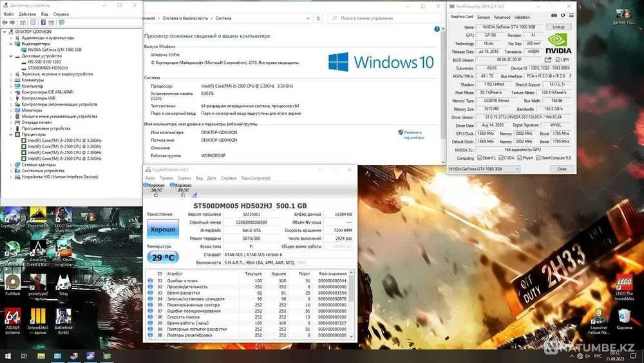This screenshot has width=644, height=363.
Task: Click Device Manager help toolbar icon
Action: pos(43,23)
